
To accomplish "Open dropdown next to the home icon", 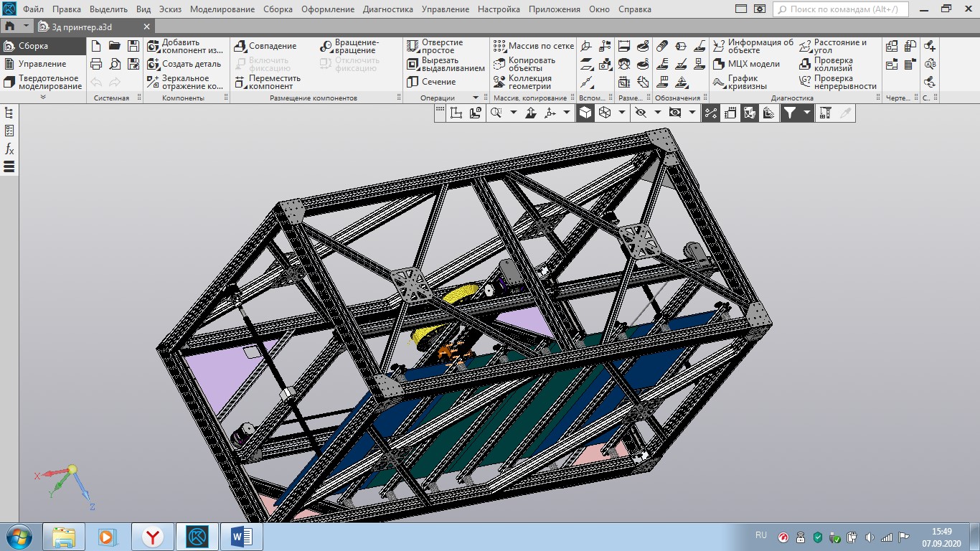I will point(27,26).
